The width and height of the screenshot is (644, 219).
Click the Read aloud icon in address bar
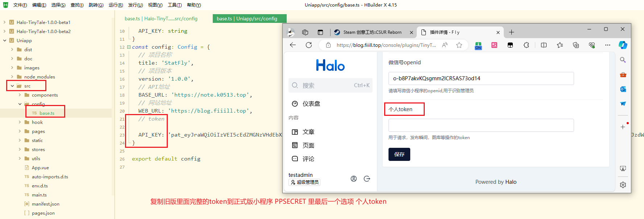(x=445, y=45)
